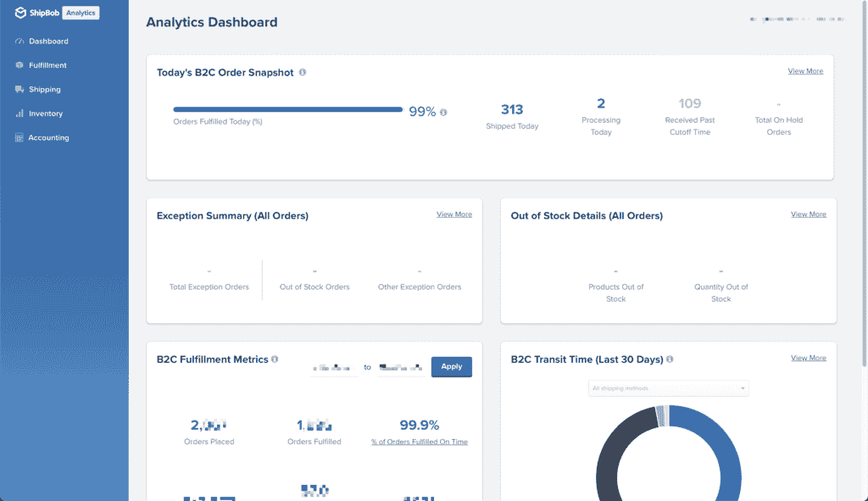Viewport: 868px width, 501px height.
Task: Click the 'Quantity Out of Stock' label
Action: coord(721,292)
